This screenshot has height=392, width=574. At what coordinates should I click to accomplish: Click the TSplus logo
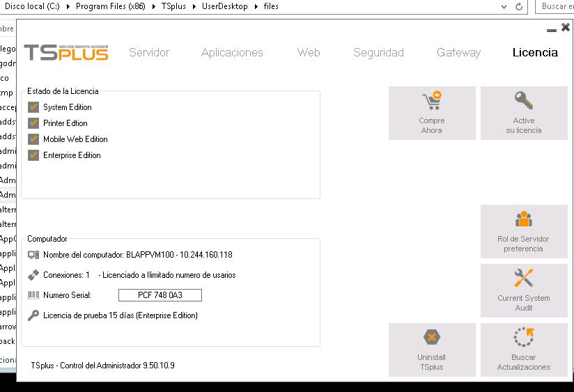(x=66, y=53)
